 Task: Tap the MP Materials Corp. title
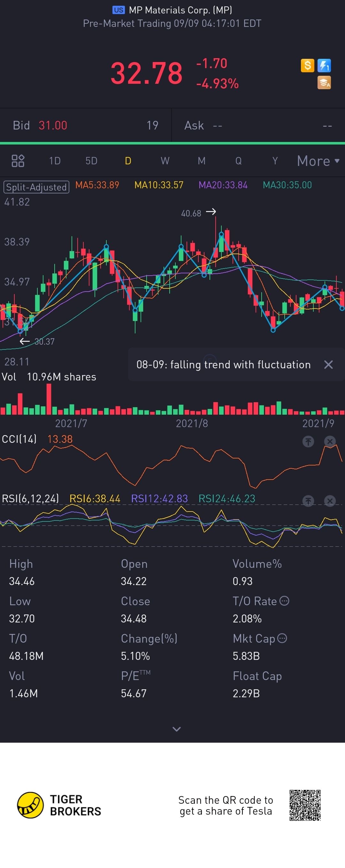180,10
